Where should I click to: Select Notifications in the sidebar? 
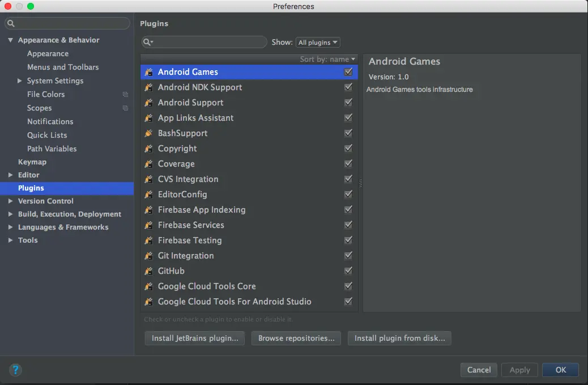click(x=50, y=121)
